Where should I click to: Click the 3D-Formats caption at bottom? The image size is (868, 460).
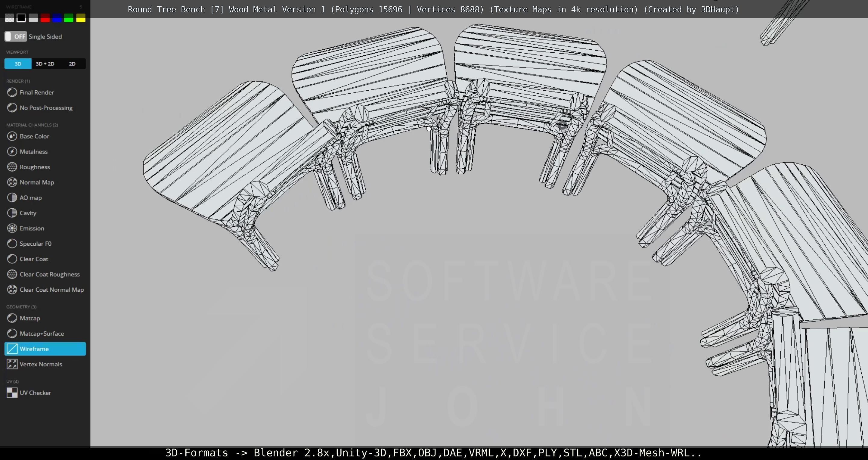point(433,453)
